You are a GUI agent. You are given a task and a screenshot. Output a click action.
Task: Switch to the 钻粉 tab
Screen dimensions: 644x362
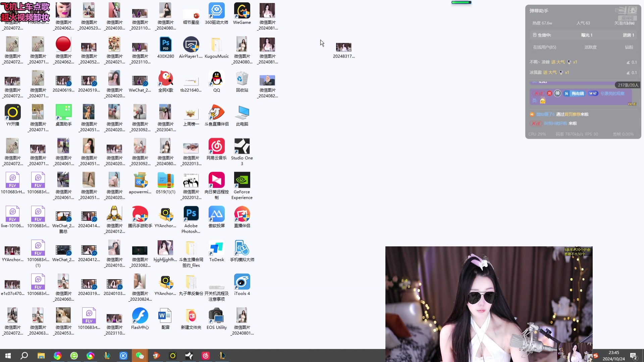pyautogui.click(x=629, y=47)
